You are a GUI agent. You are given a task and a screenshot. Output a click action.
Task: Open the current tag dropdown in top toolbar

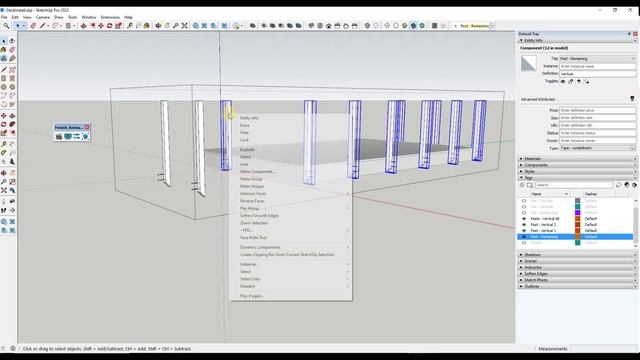[x=492, y=26]
